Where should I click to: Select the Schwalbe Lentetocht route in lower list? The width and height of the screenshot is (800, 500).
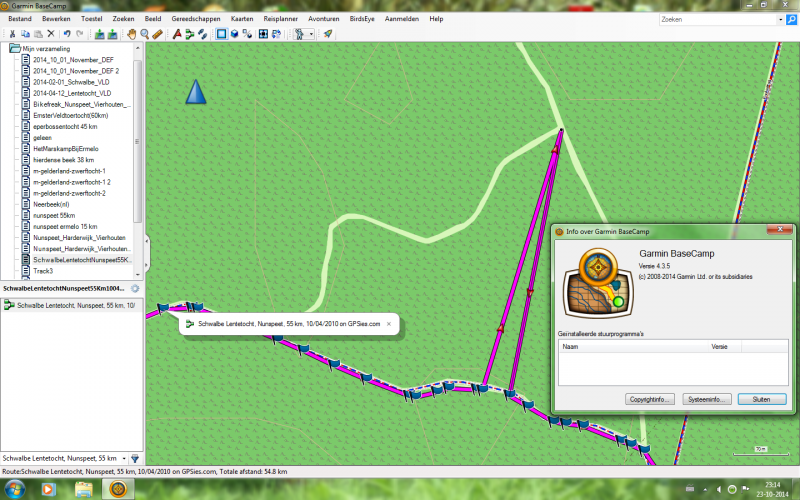tap(71, 305)
